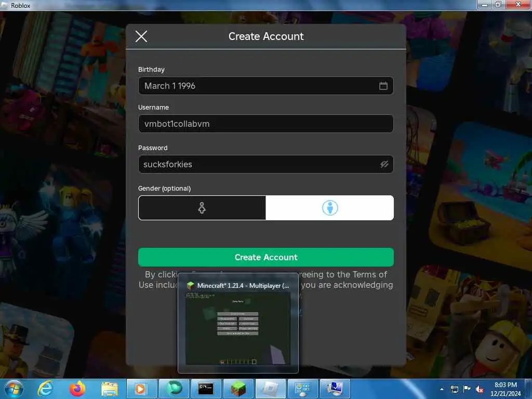The width and height of the screenshot is (532, 399).
Task: Open the Action Center flag icon
Action: [467, 389]
